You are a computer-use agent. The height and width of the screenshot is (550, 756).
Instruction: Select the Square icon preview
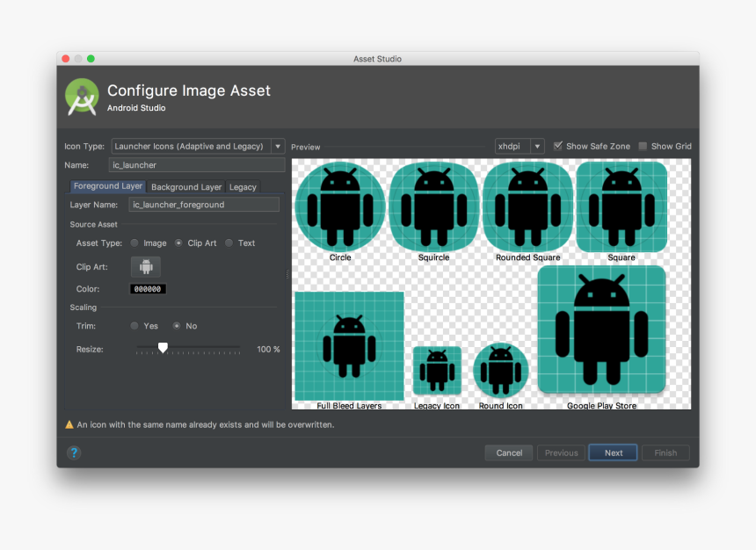point(622,207)
